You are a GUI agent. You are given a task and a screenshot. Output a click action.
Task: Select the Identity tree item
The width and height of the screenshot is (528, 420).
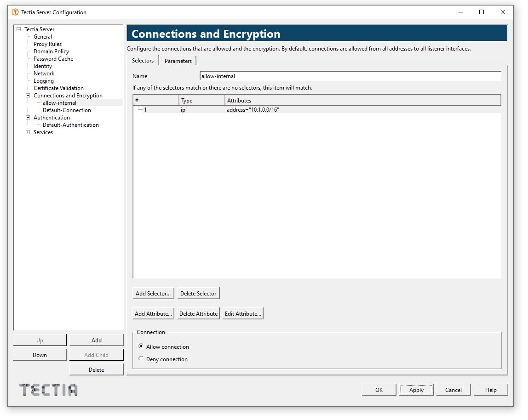point(43,66)
